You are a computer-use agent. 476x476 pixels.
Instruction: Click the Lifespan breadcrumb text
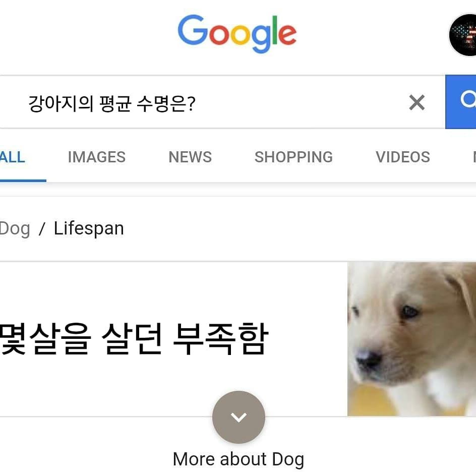coord(89,228)
